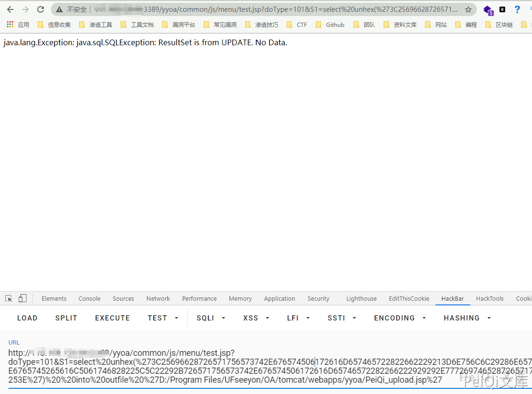Switch to the Application tab
This screenshot has width=532, height=394.
(x=279, y=299)
